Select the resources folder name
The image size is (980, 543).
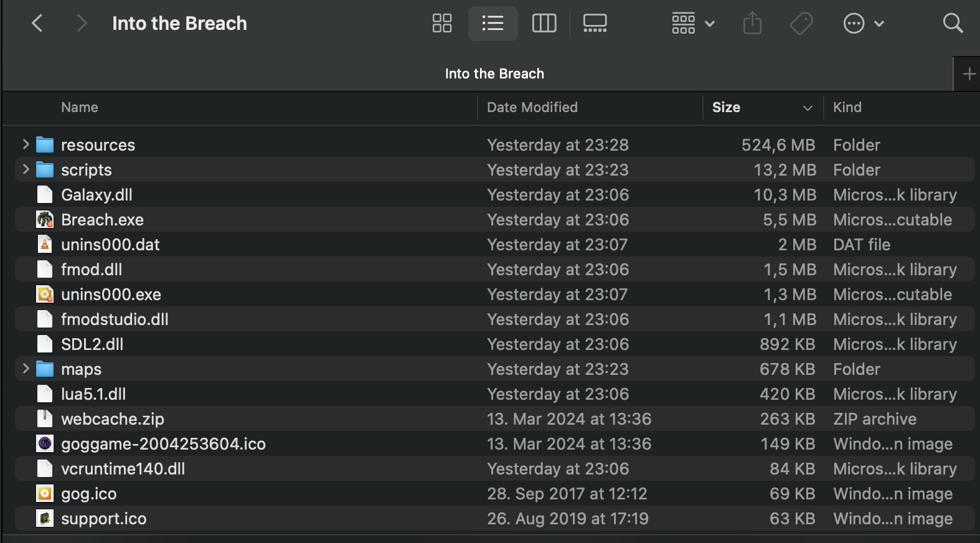[x=98, y=145]
